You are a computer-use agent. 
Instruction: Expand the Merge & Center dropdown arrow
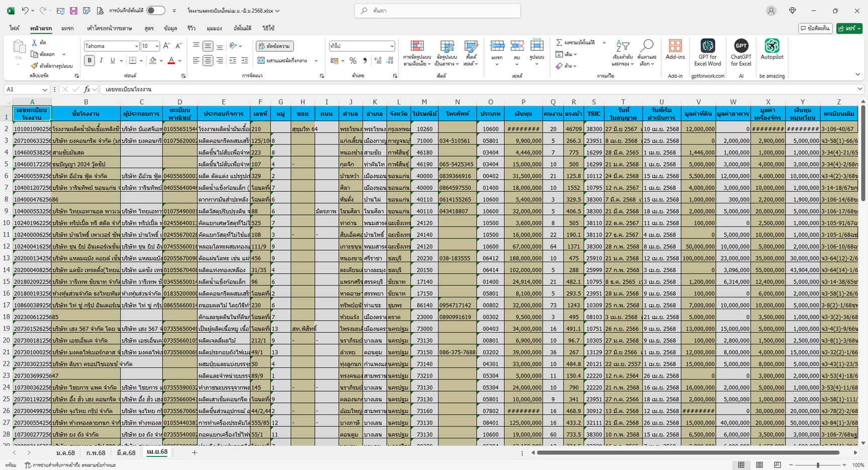(316, 61)
